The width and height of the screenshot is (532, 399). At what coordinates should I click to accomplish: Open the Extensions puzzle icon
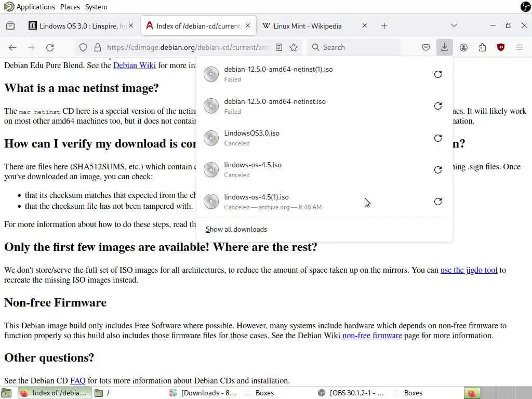(x=482, y=47)
